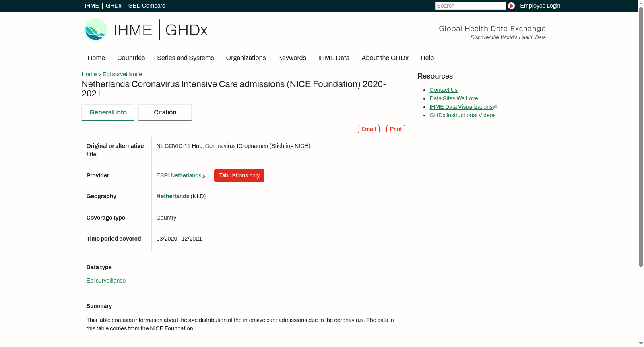644x347 pixels.
Task: Open the Data Sites We Love link
Action: (x=454, y=98)
